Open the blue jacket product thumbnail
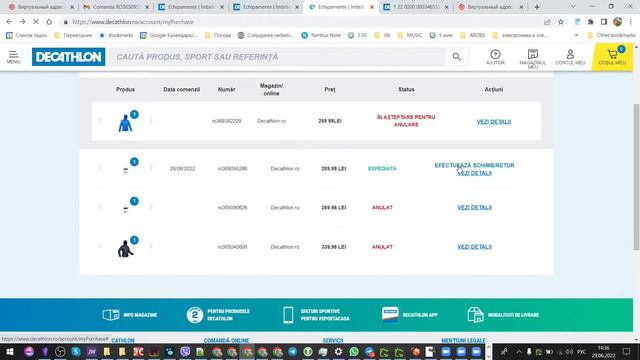The image size is (640, 360). click(x=125, y=123)
